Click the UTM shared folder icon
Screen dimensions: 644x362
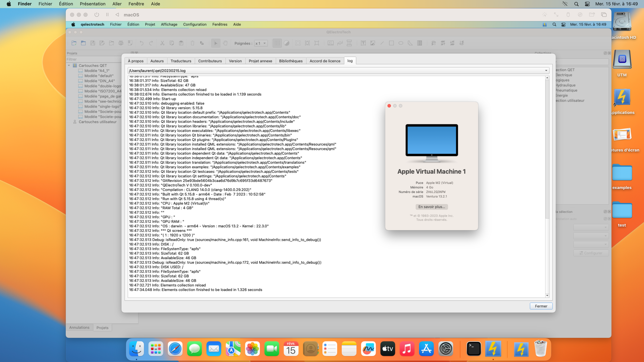coord(592,15)
